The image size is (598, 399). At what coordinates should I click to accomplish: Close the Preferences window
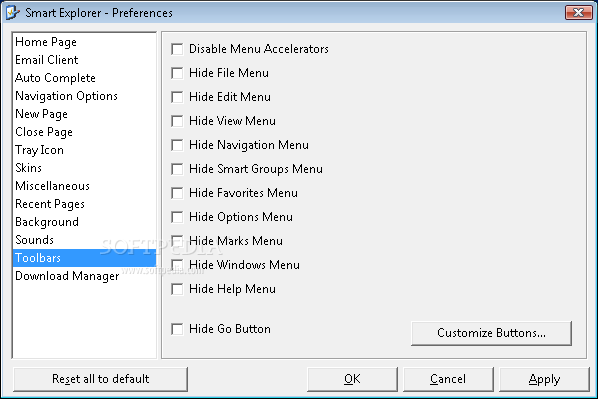tap(579, 13)
